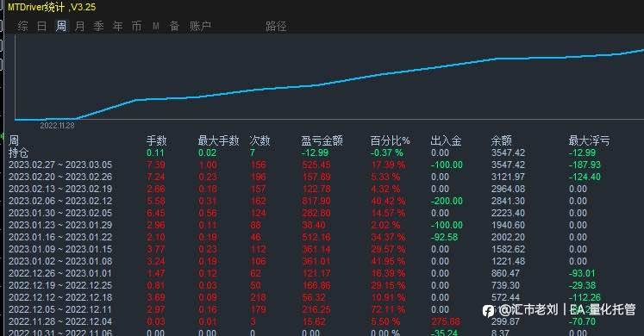Click the 739.30 balance cell

point(505,285)
